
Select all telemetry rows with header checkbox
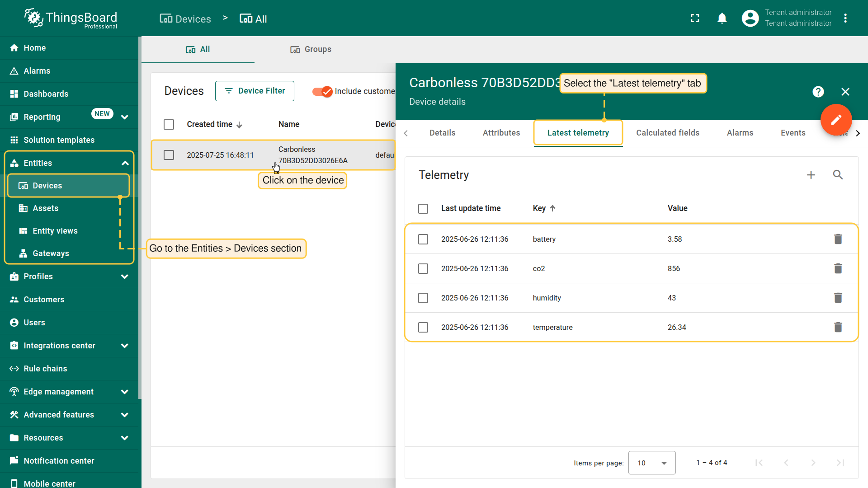coord(423,208)
